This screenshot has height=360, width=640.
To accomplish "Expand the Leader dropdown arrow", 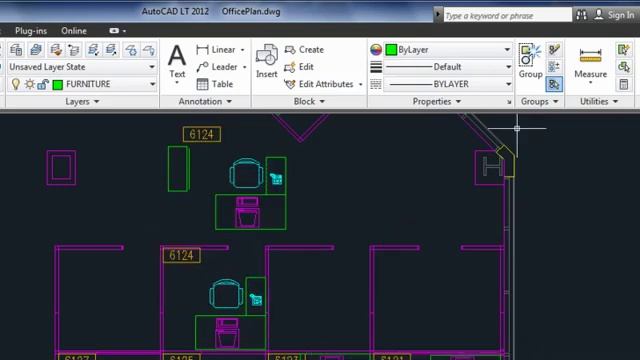I will [244, 67].
